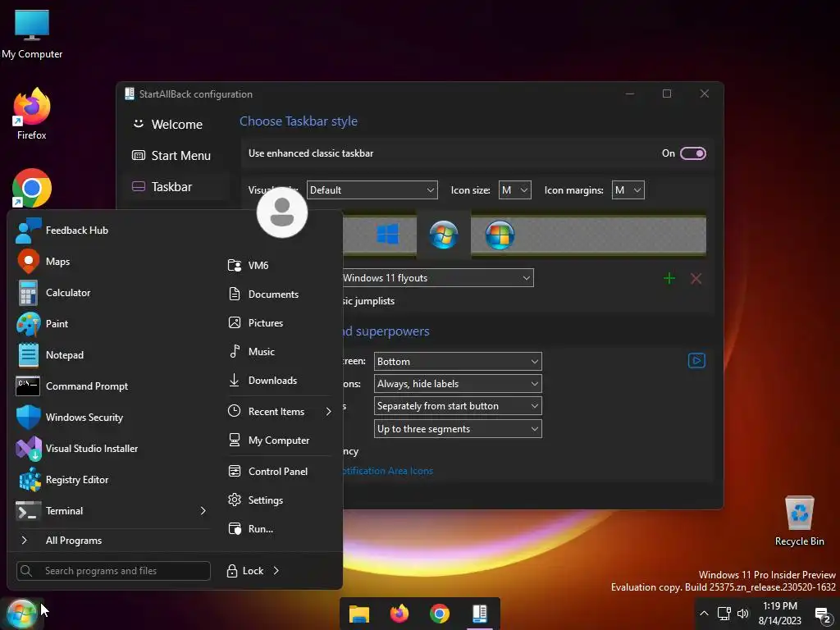Launch Firefox from the taskbar
The height and width of the screenshot is (630, 840).
399,614
